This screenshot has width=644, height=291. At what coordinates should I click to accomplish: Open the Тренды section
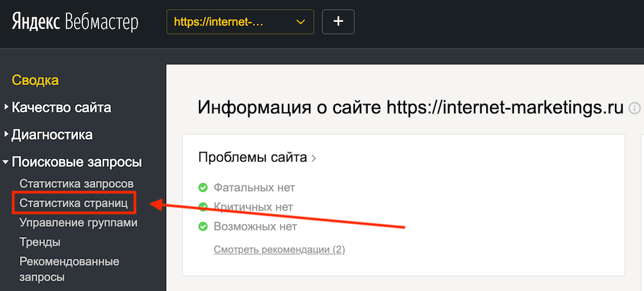click(40, 242)
